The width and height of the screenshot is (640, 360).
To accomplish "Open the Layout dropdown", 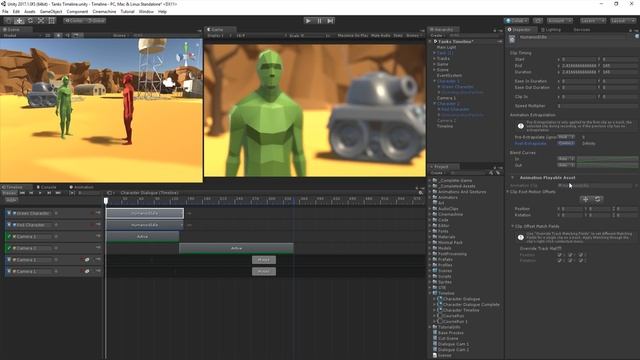I will (622, 20).
